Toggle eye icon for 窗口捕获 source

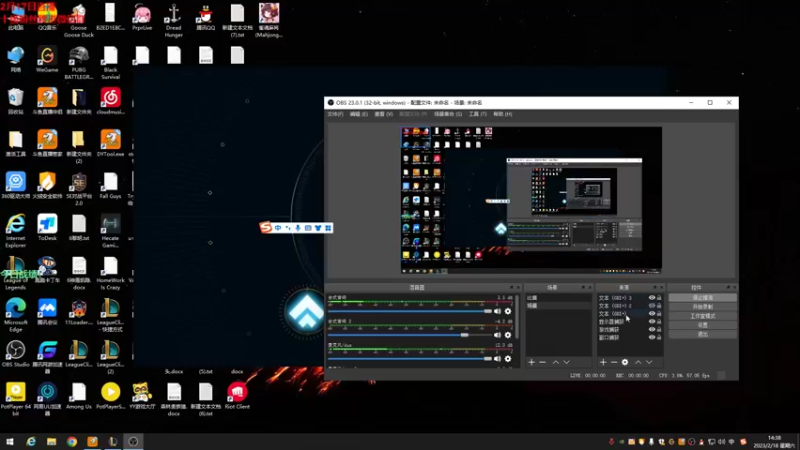pos(652,337)
